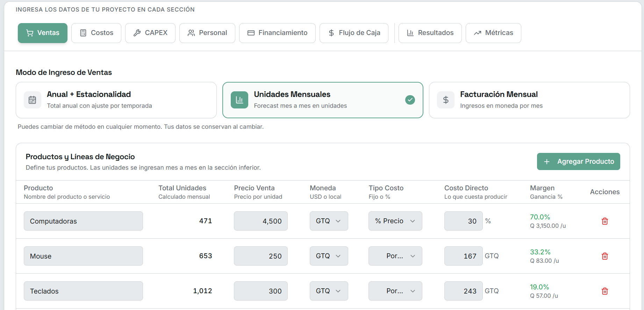This screenshot has width=644, height=310.
Task: Edit Teclados Costo Directo value 243
Action: pos(464,291)
